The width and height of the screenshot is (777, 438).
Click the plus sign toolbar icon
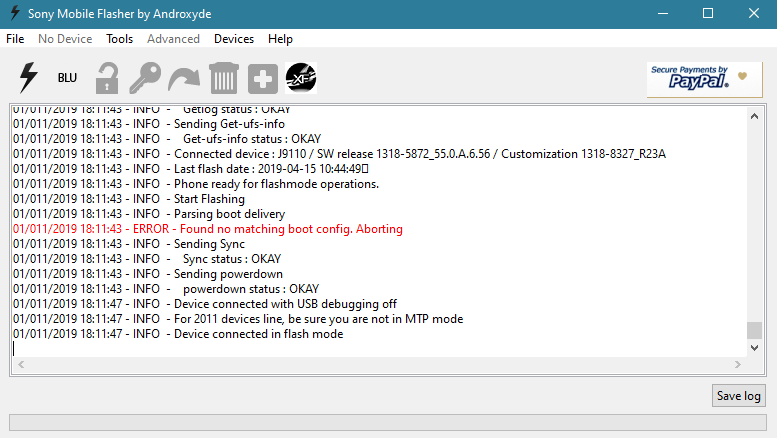pyautogui.click(x=263, y=78)
